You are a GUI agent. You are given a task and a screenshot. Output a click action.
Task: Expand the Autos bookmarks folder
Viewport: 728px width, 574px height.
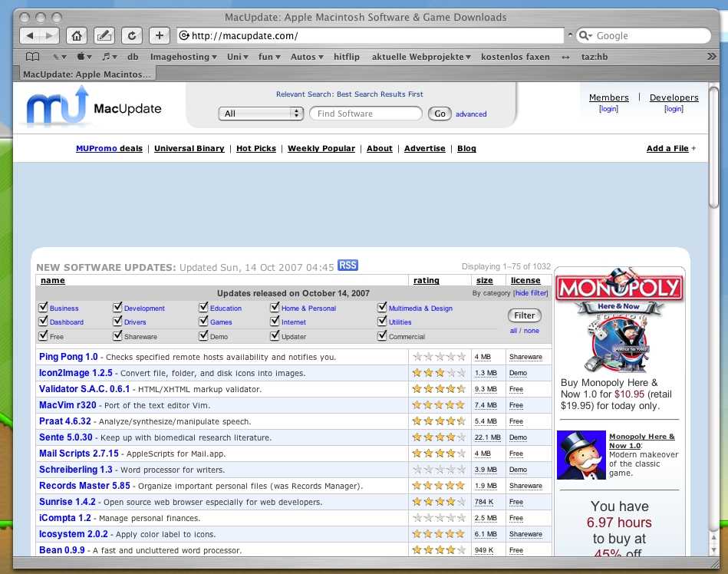tap(307, 57)
